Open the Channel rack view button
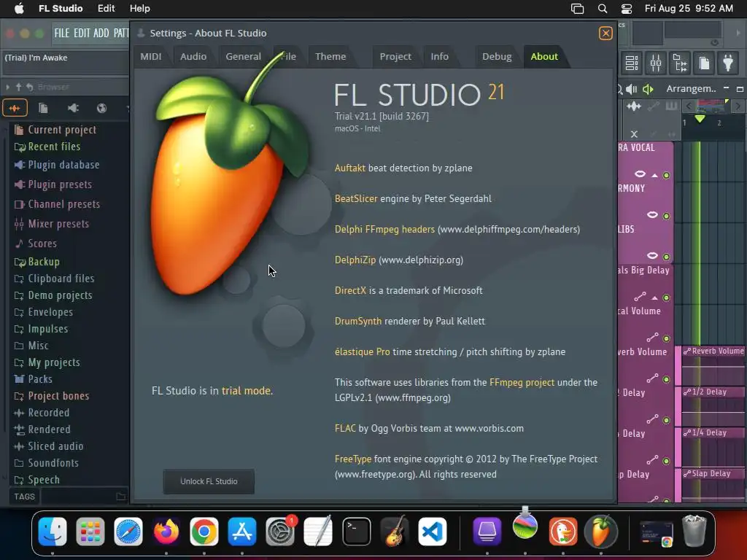 coord(632,63)
